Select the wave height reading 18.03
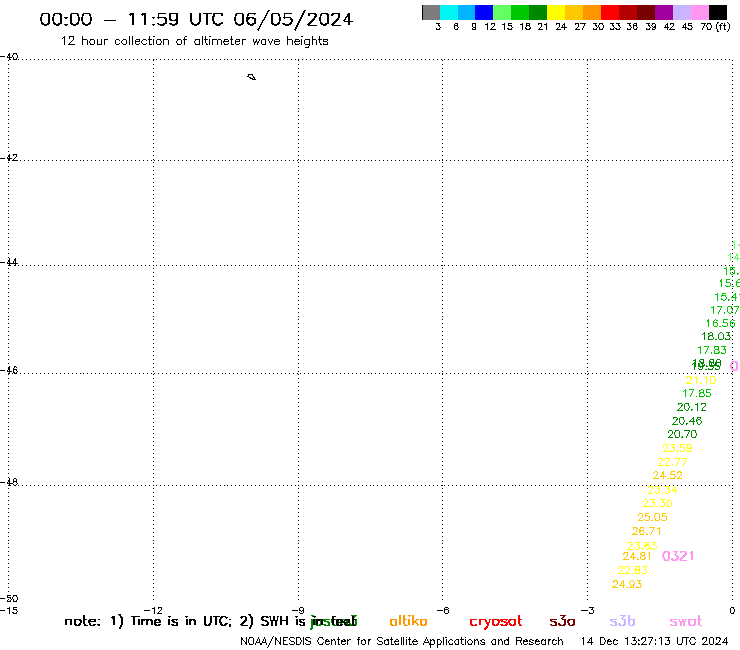The width and height of the screenshot is (740, 650). click(716, 336)
